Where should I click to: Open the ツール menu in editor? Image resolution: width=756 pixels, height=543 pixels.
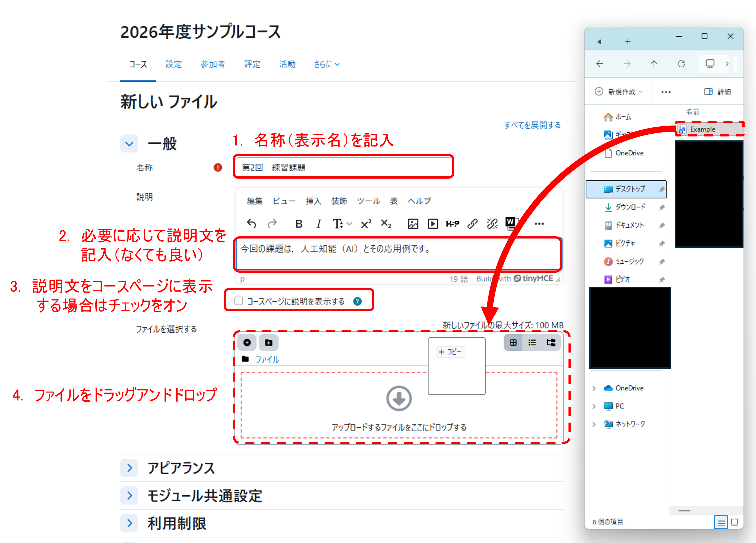[x=368, y=201]
